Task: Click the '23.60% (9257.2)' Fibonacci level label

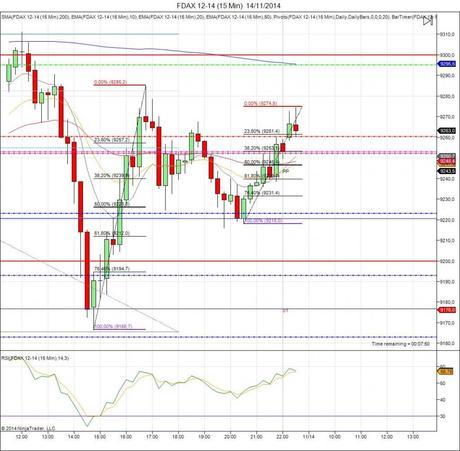Action: (112, 140)
